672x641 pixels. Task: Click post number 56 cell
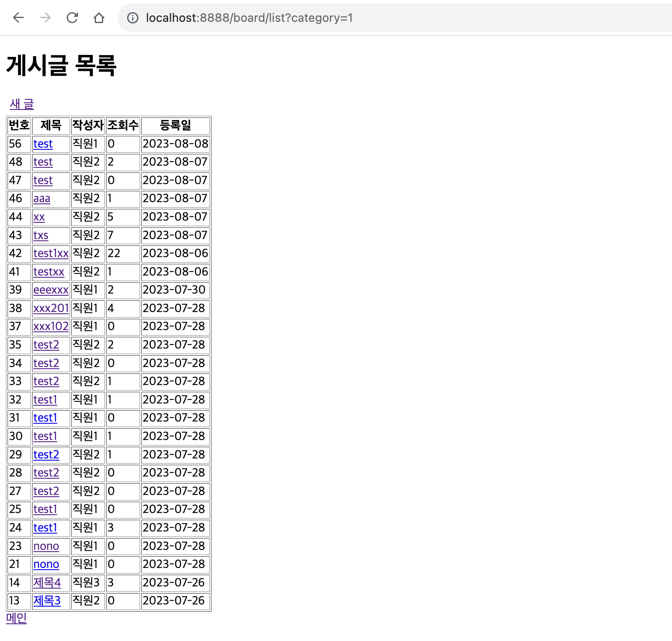[19, 144]
